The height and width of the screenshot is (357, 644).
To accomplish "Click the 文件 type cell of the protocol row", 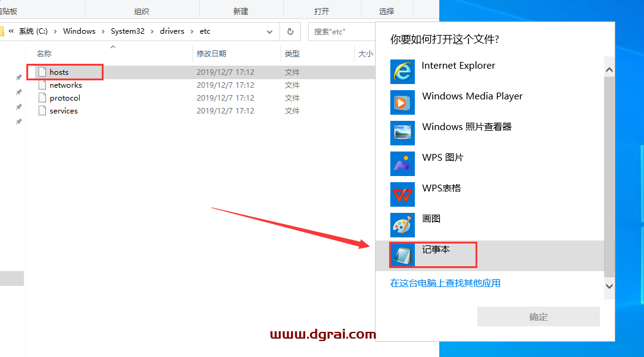I will click(x=292, y=98).
